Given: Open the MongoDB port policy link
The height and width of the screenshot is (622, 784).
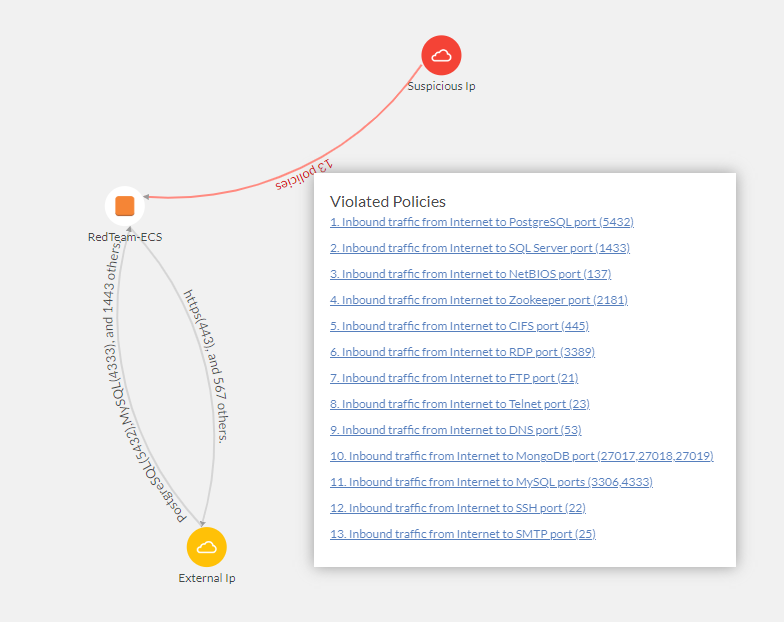Looking at the screenshot, I should 521,456.
